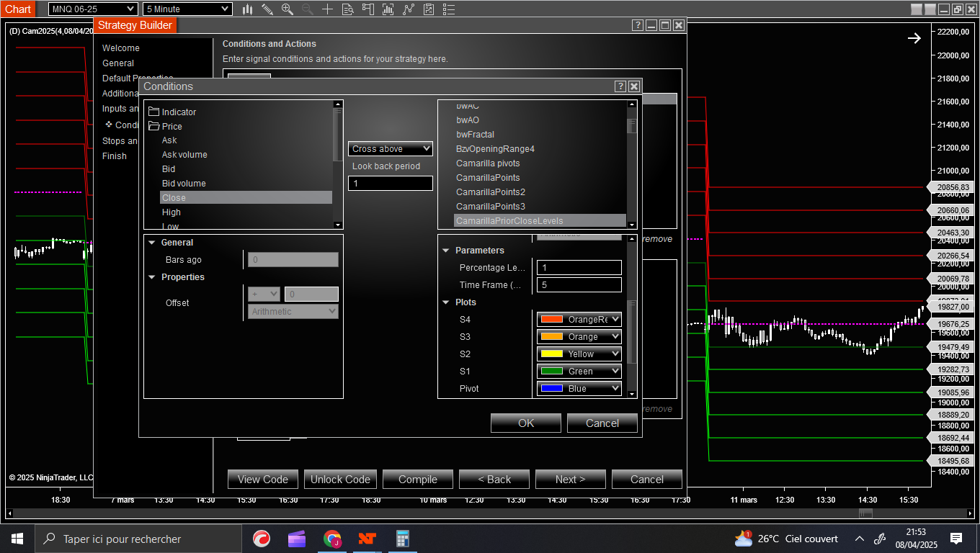
Task: Click the Next > button
Action: coord(571,480)
